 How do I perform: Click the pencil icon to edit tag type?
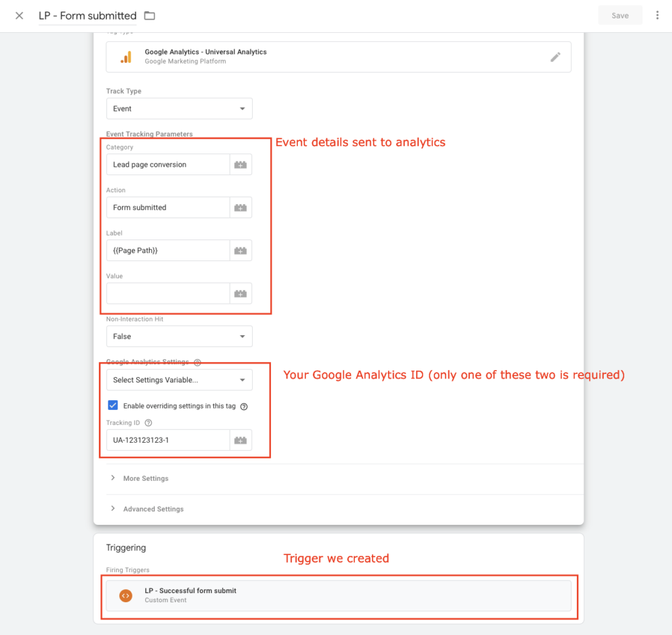[x=555, y=57]
